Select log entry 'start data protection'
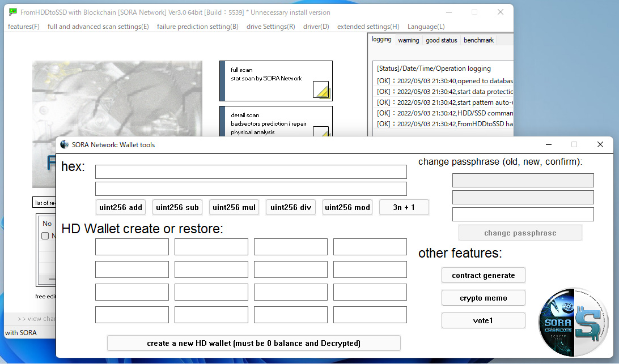This screenshot has height=364, width=619. pyautogui.click(x=444, y=92)
